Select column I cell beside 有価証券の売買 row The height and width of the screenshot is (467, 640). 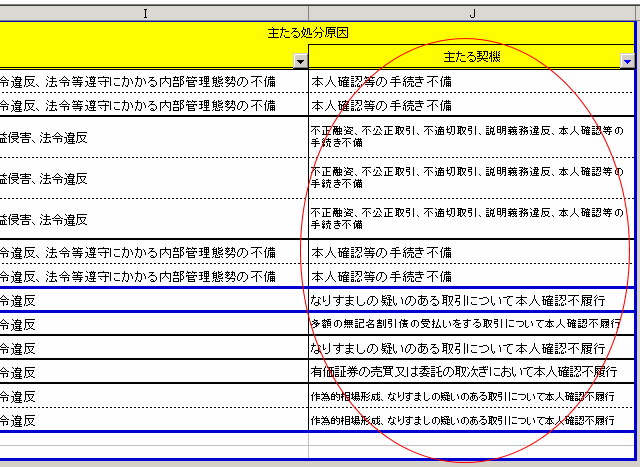click(150, 372)
